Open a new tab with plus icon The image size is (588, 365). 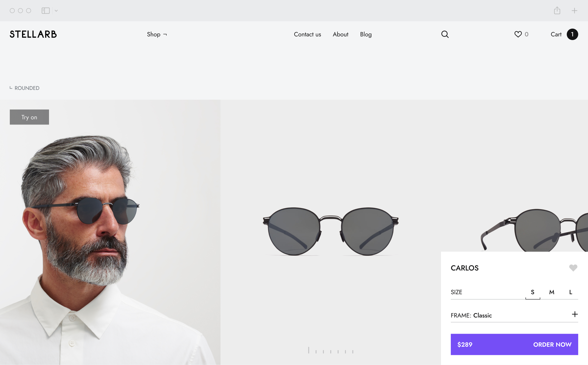574,11
